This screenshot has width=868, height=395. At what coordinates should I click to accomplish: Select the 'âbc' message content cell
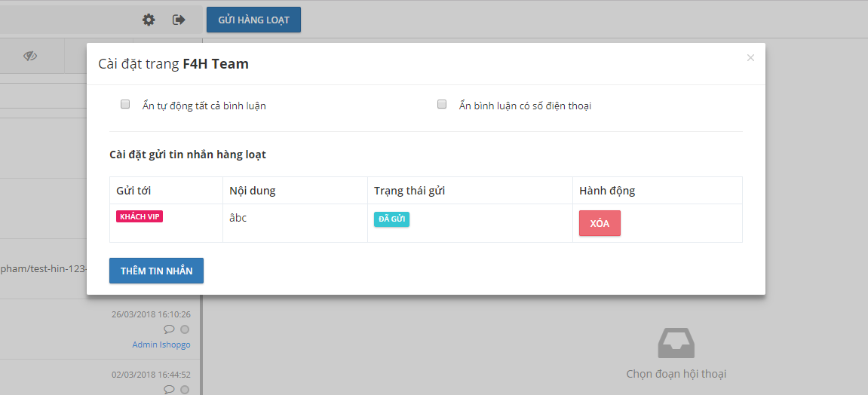click(238, 218)
